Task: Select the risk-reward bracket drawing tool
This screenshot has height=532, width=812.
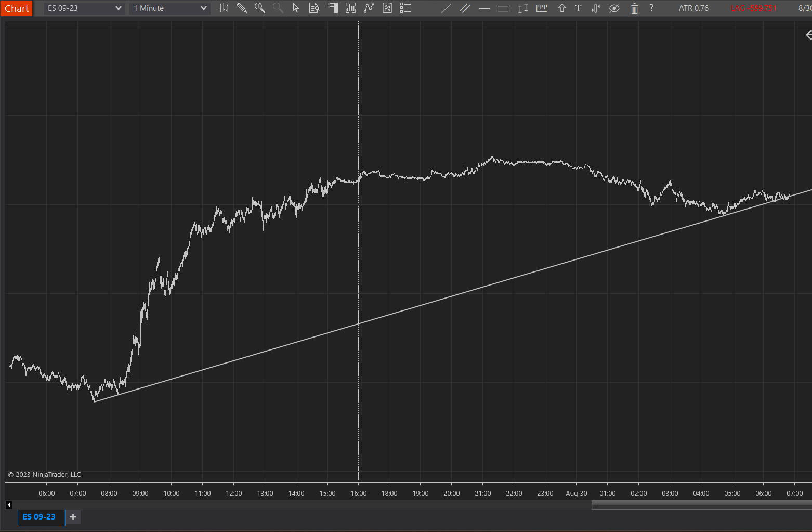Action: click(x=522, y=8)
